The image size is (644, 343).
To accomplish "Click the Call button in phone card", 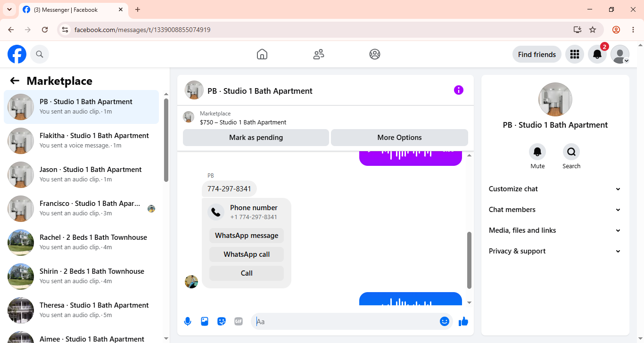I will tap(247, 273).
